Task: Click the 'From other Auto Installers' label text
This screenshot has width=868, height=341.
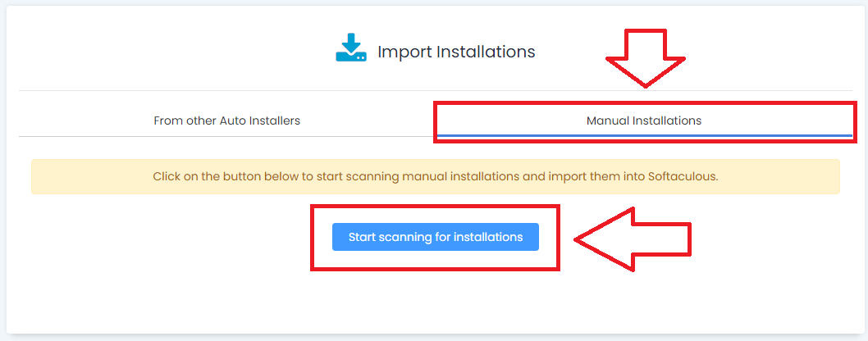Action: point(227,120)
